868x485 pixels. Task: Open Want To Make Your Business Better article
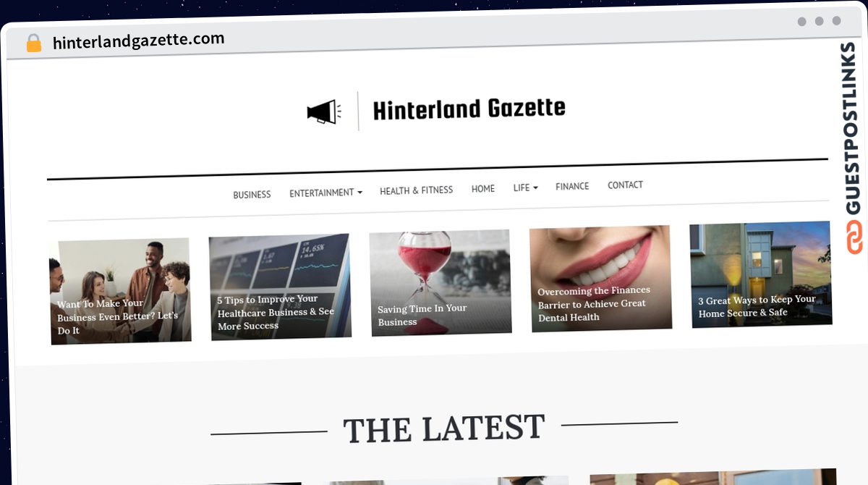coord(120,291)
